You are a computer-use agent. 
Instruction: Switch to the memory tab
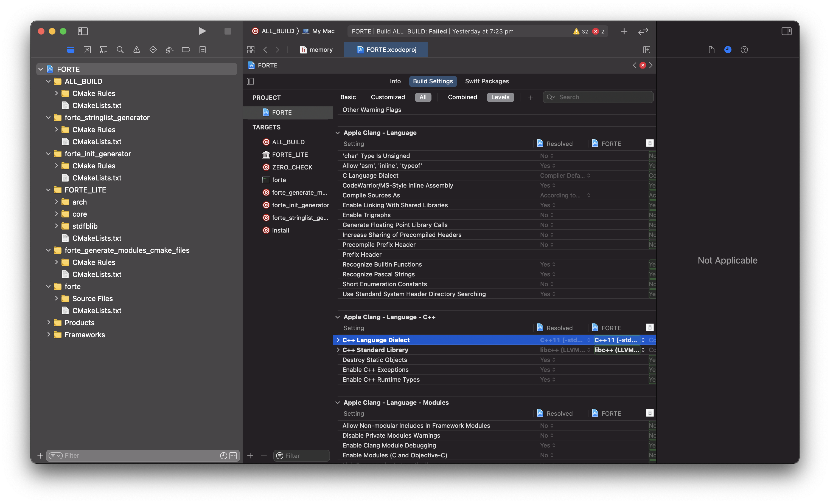316,50
